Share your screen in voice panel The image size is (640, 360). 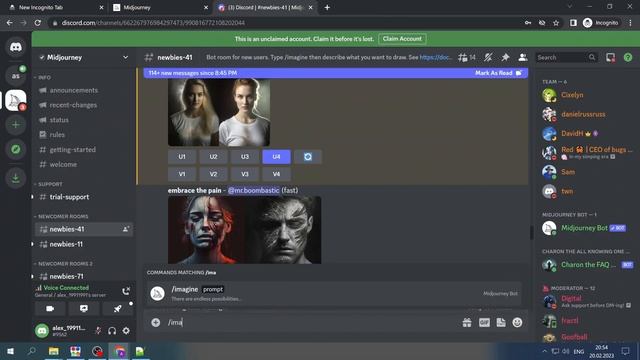(x=84, y=309)
